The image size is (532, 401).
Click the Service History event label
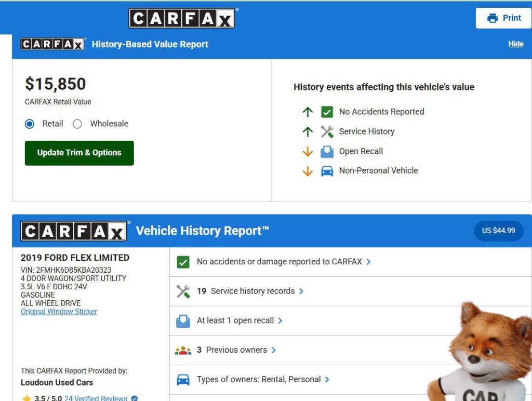pos(367,131)
